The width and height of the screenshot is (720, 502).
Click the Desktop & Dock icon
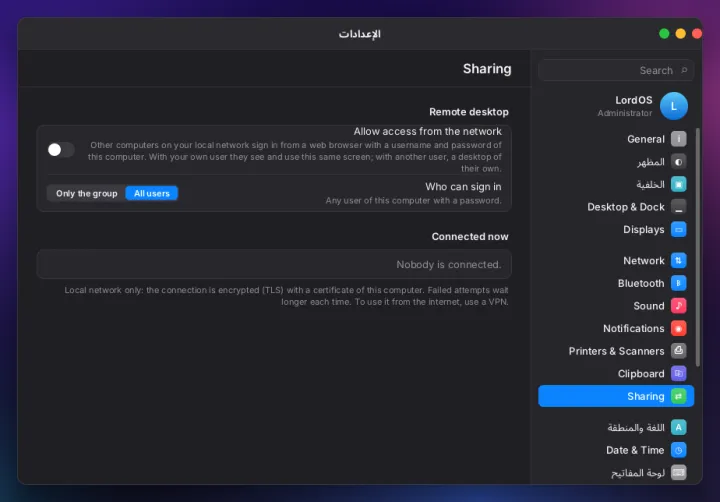(x=678, y=207)
